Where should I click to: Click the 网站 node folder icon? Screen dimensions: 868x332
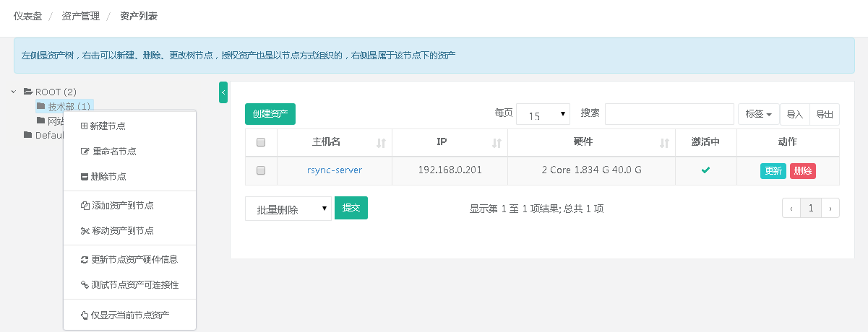41,121
